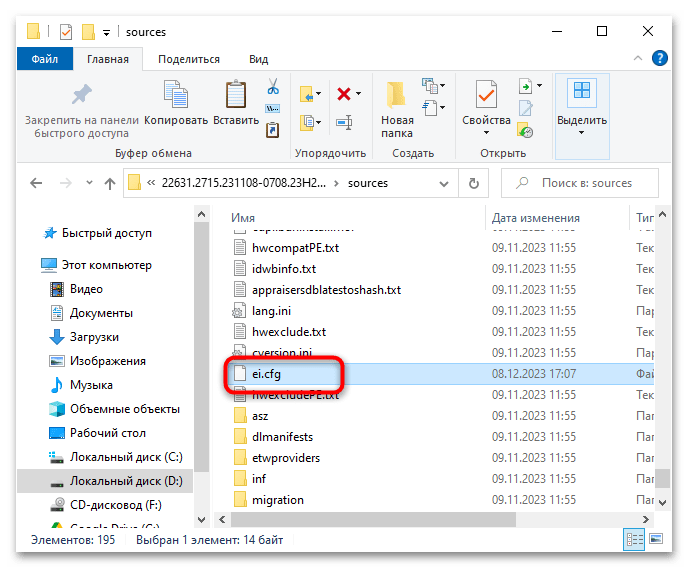
Task: Select the hwcompatPE.txt file
Action: point(295,248)
